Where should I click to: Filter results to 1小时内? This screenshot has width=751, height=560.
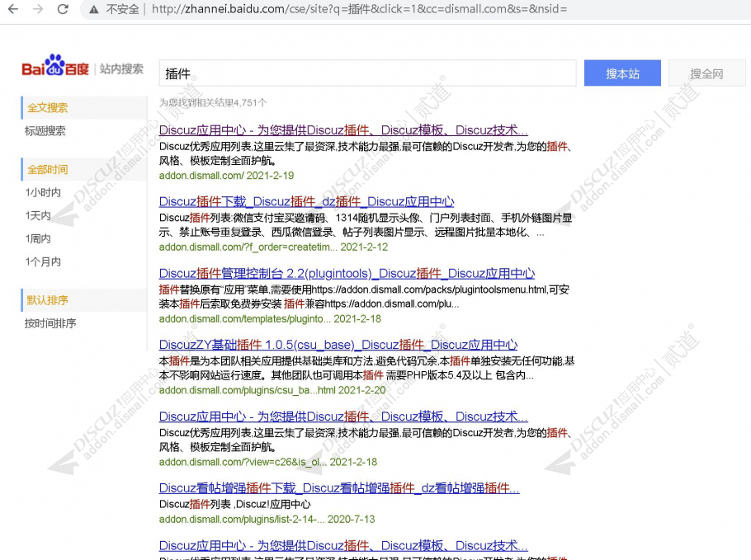click(x=43, y=192)
